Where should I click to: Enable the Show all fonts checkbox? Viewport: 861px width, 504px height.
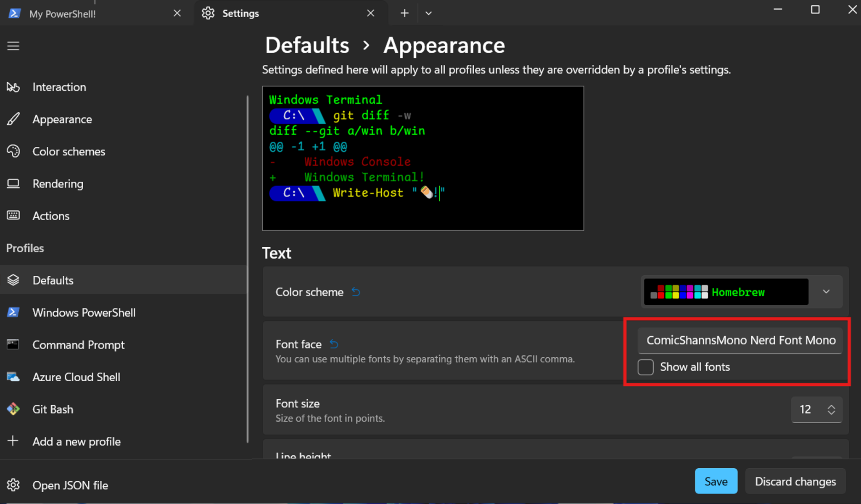[645, 367]
